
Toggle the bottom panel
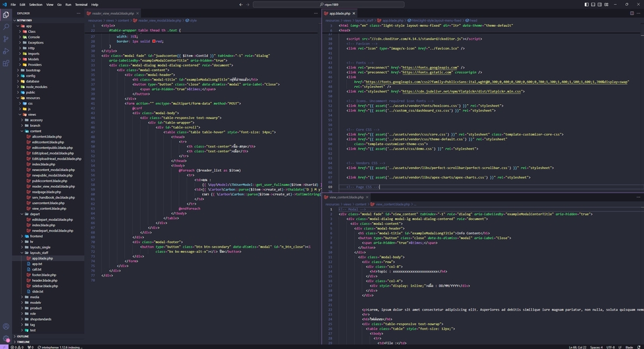coord(593,5)
